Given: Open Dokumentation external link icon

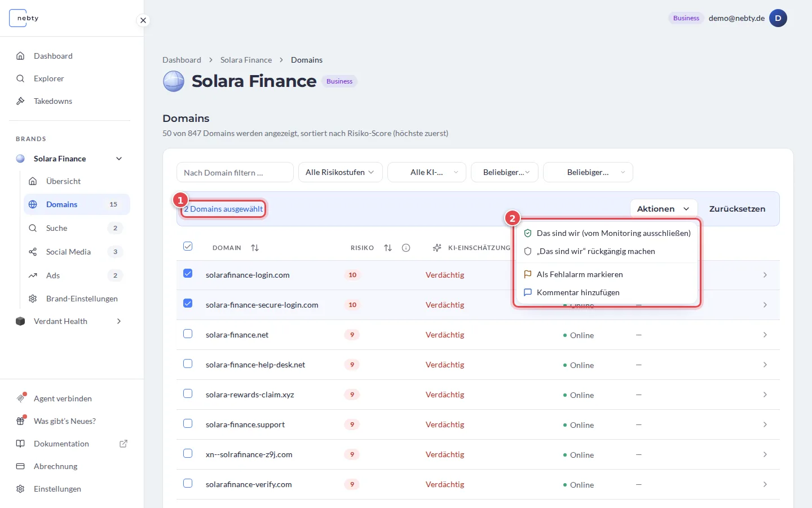Looking at the screenshot, I should (123, 444).
